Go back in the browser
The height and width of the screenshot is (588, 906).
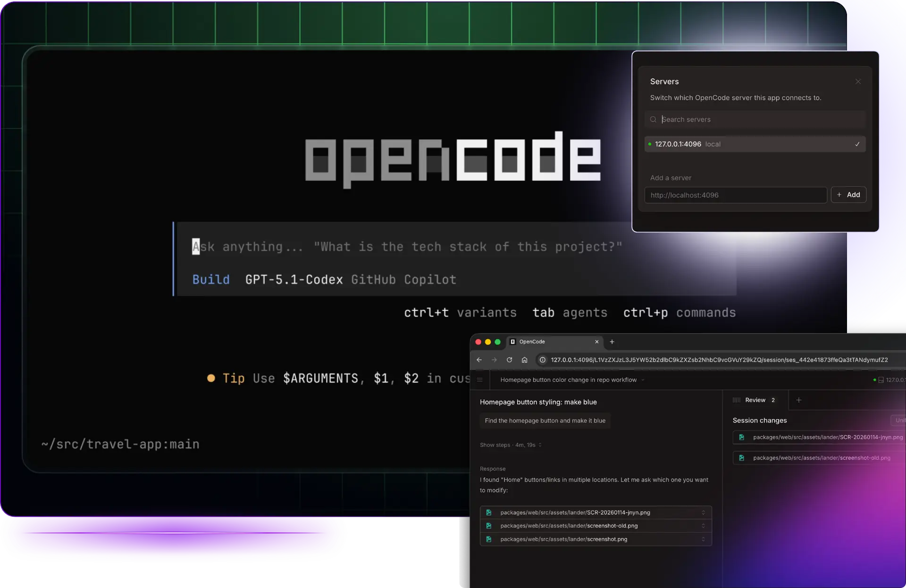pyautogui.click(x=479, y=360)
